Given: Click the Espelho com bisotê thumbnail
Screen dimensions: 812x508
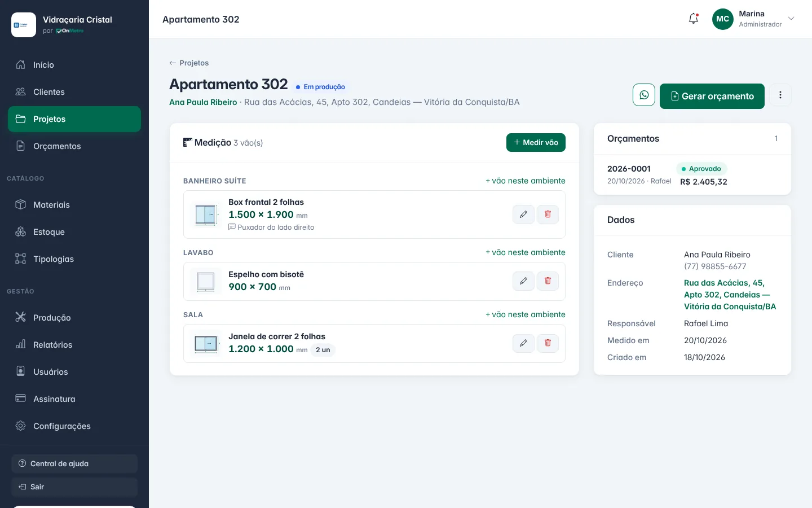Looking at the screenshot, I should click(x=206, y=281).
